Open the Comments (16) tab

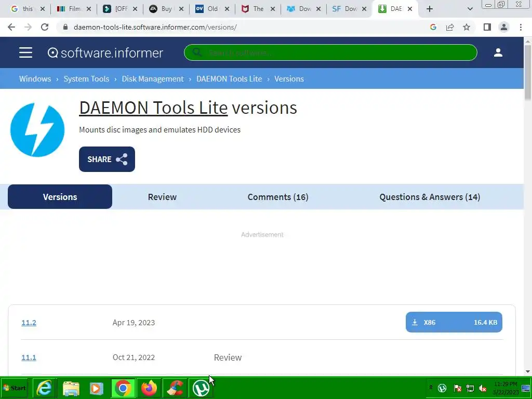coord(278,197)
